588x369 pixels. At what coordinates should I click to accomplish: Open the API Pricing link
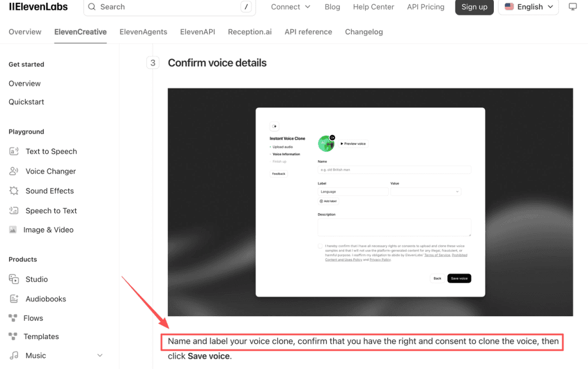425,7
